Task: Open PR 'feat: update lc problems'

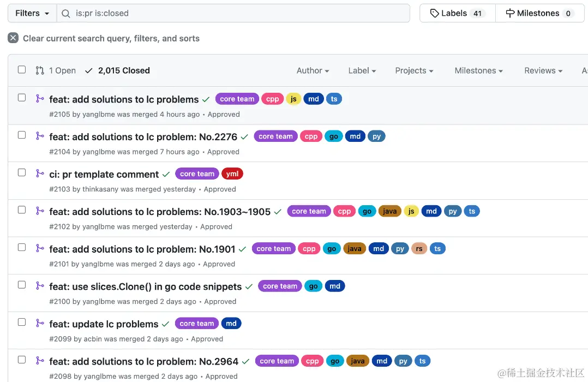Action: click(x=104, y=324)
